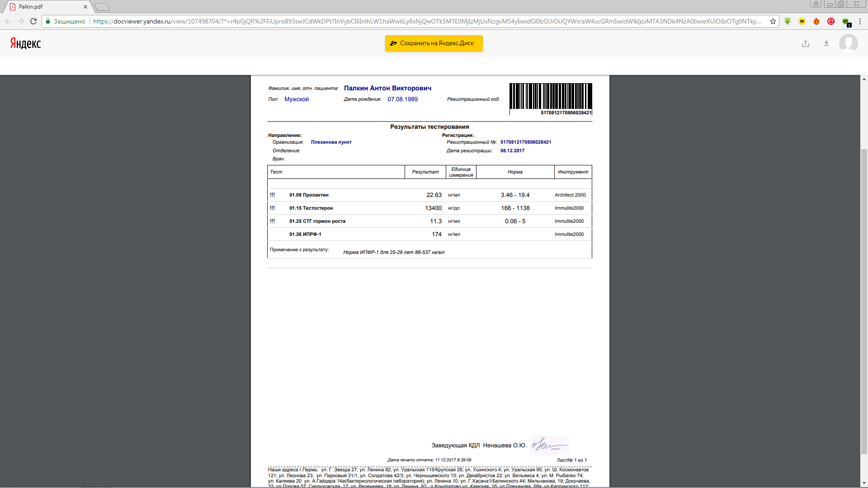Bookmark this page with the star
The height and width of the screenshot is (488, 868).
coord(773,21)
